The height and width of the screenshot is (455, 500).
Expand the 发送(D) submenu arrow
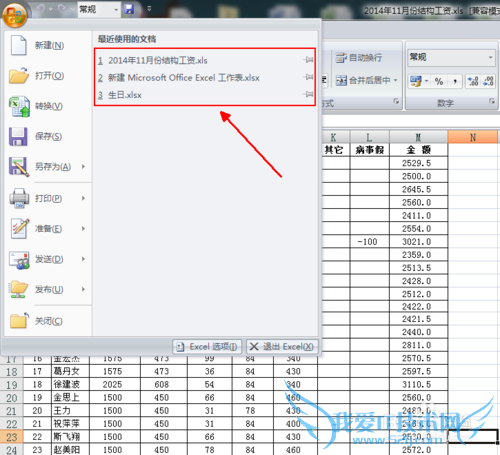click(x=83, y=259)
